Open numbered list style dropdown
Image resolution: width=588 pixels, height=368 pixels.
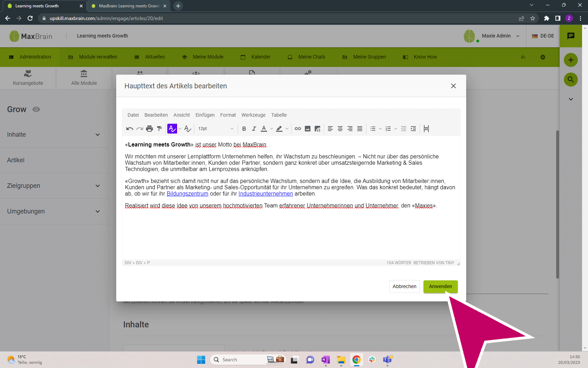396,129
